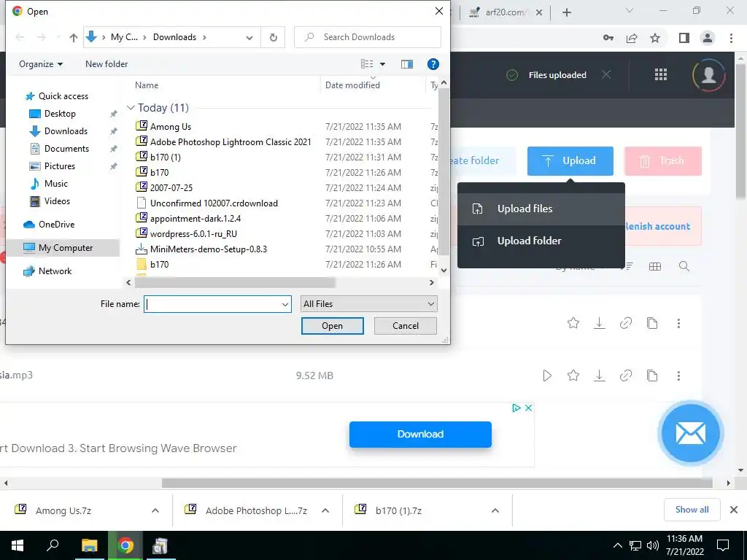Choose Upload folder menu entry
Viewport: 747px width, 560px height.
click(x=541, y=241)
